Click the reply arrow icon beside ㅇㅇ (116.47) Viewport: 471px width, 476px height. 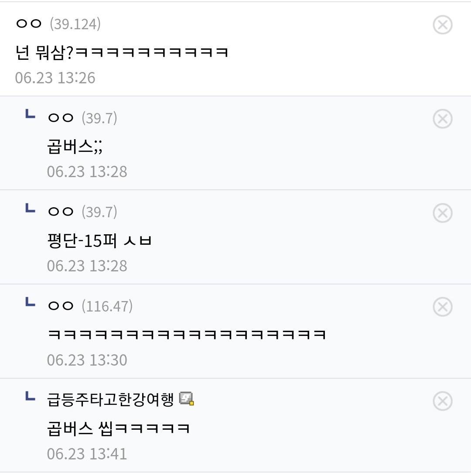click(x=30, y=302)
